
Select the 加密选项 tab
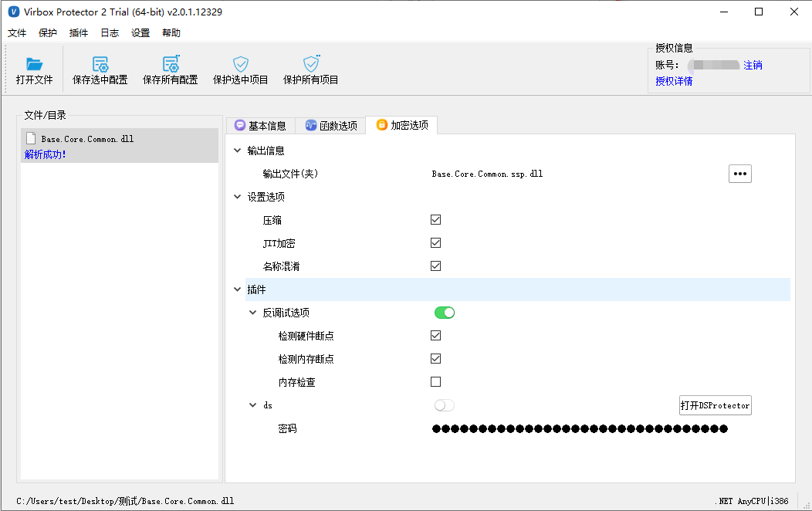(x=402, y=125)
